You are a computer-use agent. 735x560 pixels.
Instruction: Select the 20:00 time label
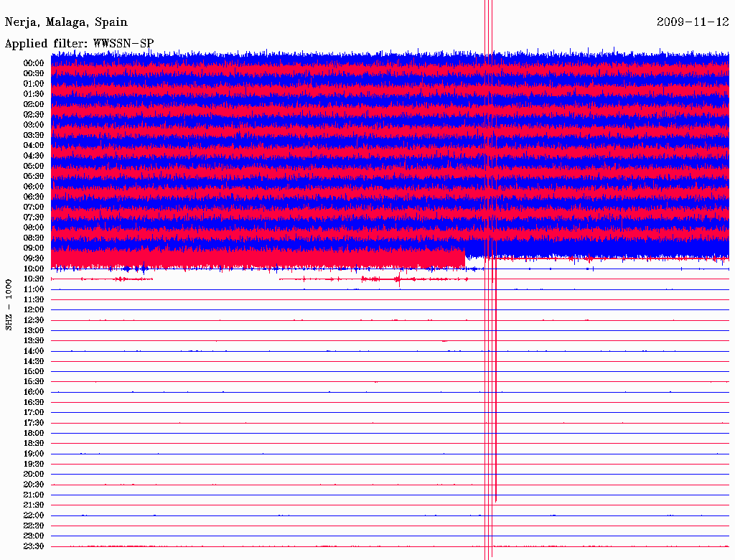click(x=34, y=474)
